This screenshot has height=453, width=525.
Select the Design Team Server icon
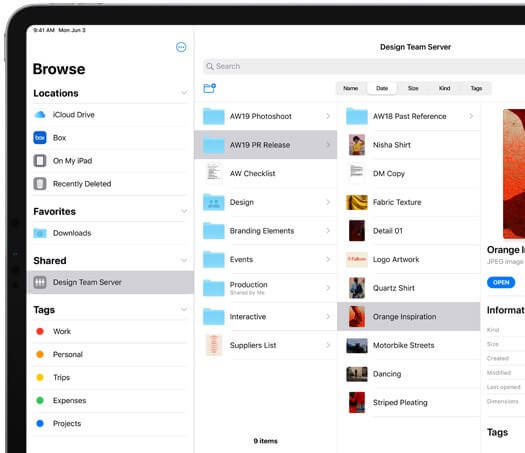pyautogui.click(x=40, y=282)
